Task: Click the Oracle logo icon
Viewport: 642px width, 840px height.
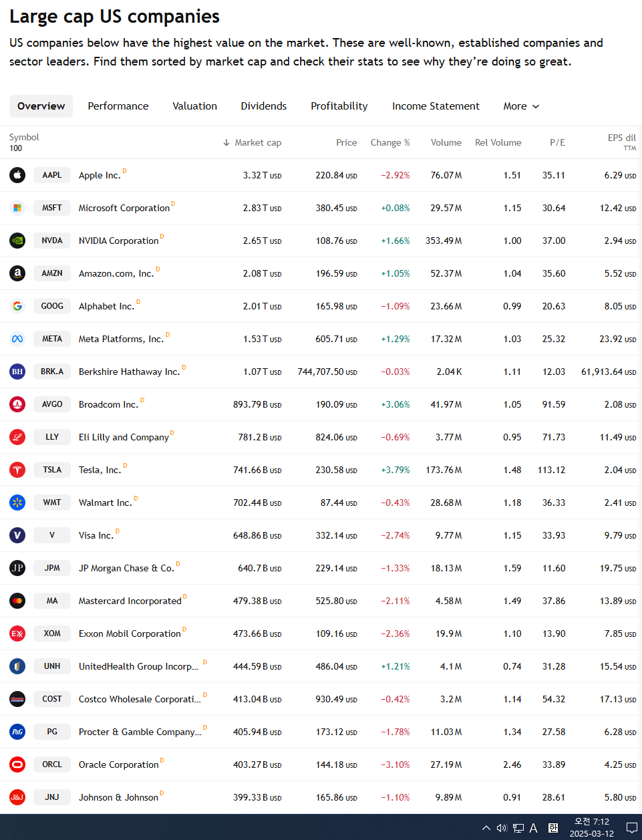Action: coord(17,764)
